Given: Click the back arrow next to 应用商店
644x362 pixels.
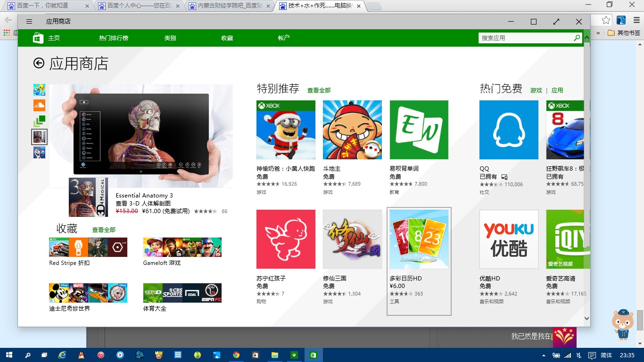Looking at the screenshot, I should (39, 63).
